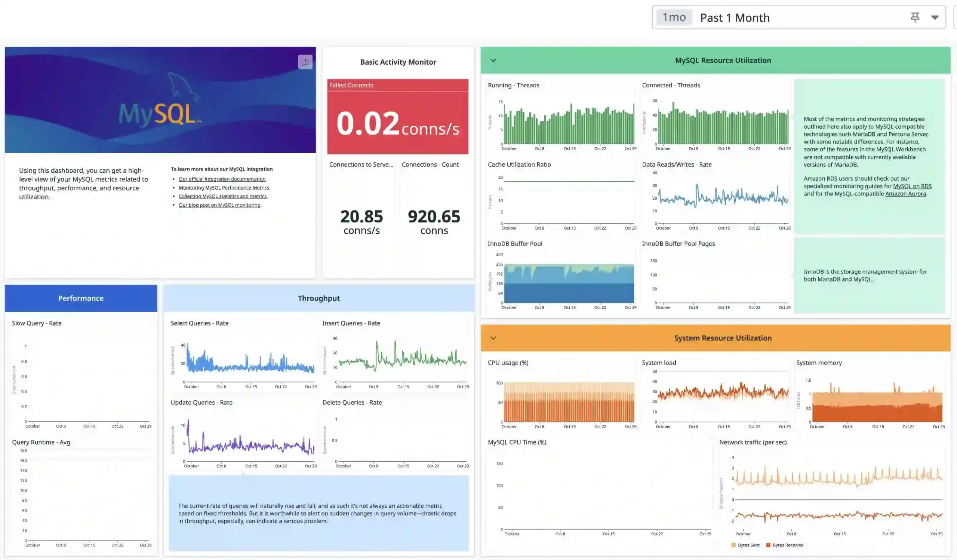
Task: Select the Past 1 Month time field
Action: pyautogui.click(x=799, y=18)
